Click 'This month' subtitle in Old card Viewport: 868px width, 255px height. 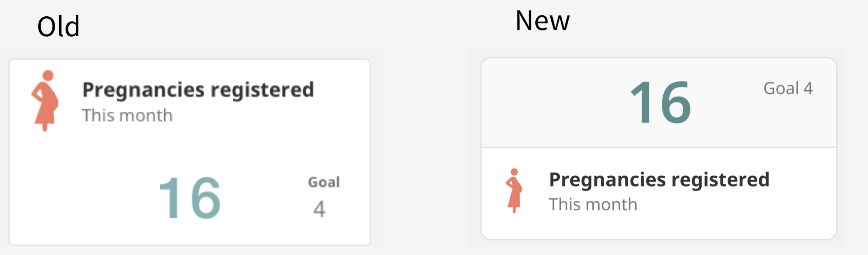tap(127, 115)
